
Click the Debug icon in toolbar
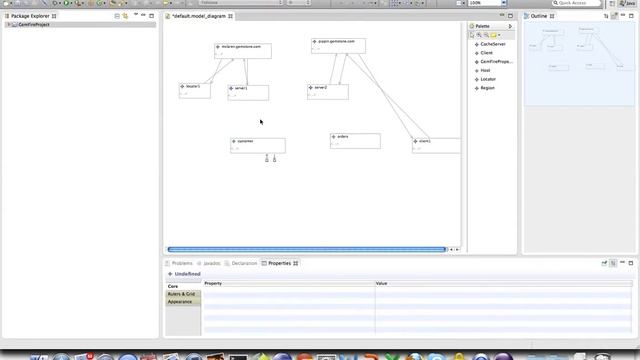pos(54,3)
